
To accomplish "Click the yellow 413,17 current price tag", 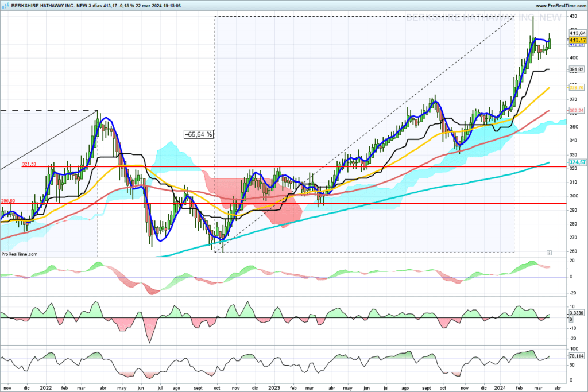I will tap(577, 40).
